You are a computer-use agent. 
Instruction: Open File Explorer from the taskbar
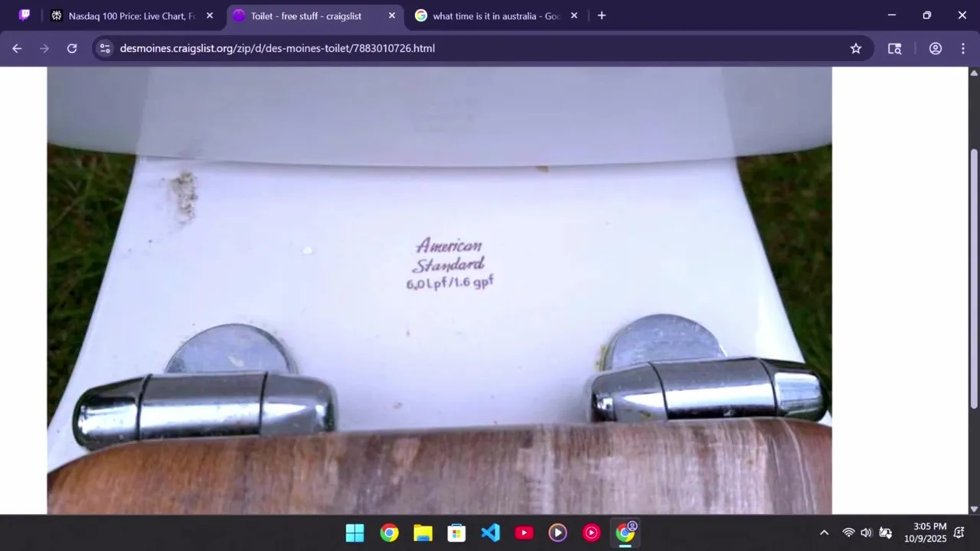click(423, 533)
